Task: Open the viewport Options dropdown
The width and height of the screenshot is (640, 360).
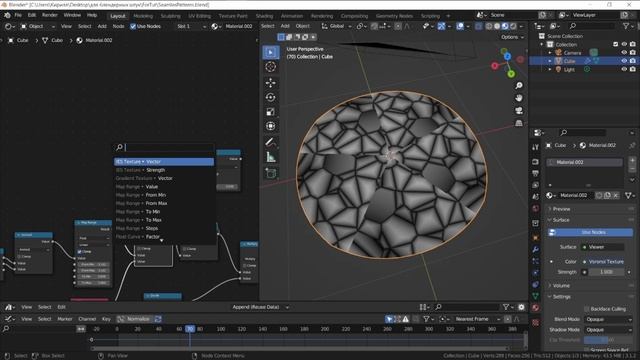Action: 512,37
